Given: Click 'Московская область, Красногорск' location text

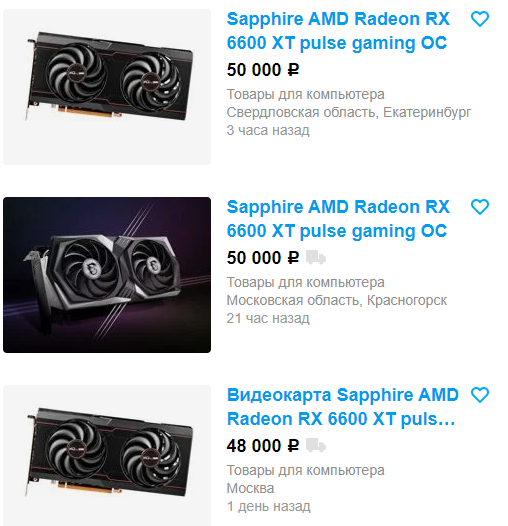Looking at the screenshot, I should coord(337,300).
